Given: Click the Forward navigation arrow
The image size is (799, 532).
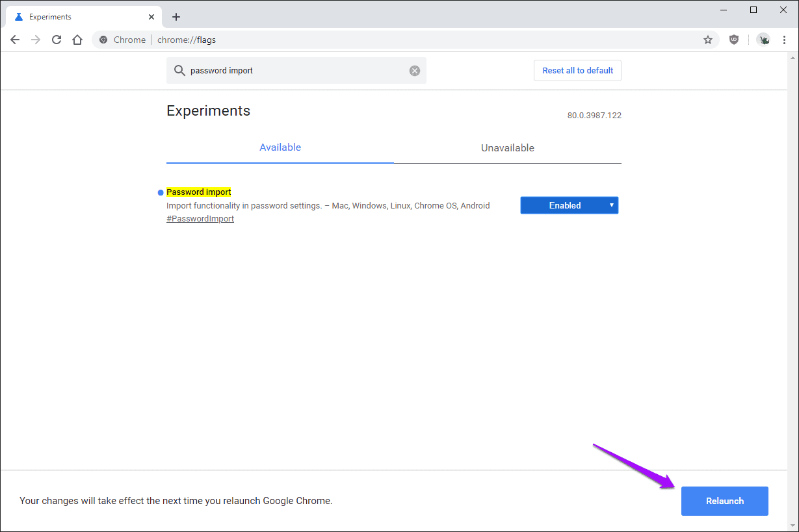Looking at the screenshot, I should 36,40.
